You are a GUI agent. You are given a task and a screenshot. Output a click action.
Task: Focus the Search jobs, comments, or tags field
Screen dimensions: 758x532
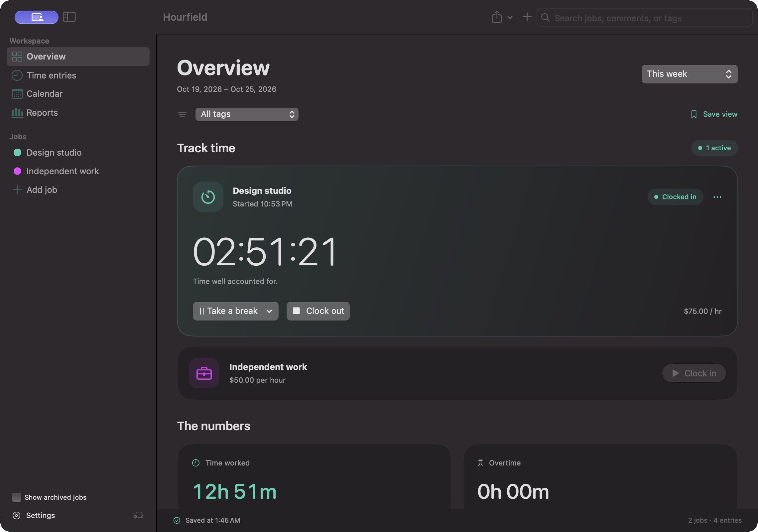tap(644, 18)
